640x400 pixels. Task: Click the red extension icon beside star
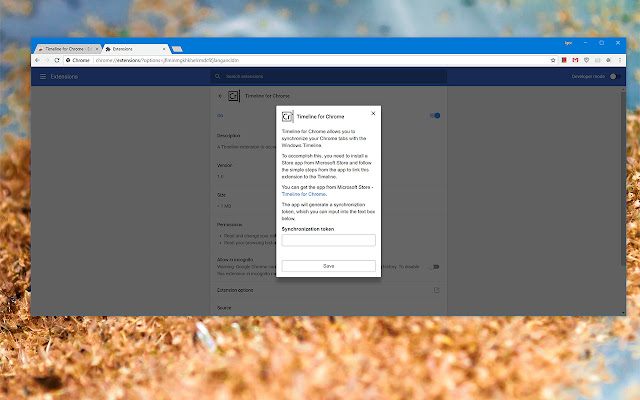click(564, 60)
